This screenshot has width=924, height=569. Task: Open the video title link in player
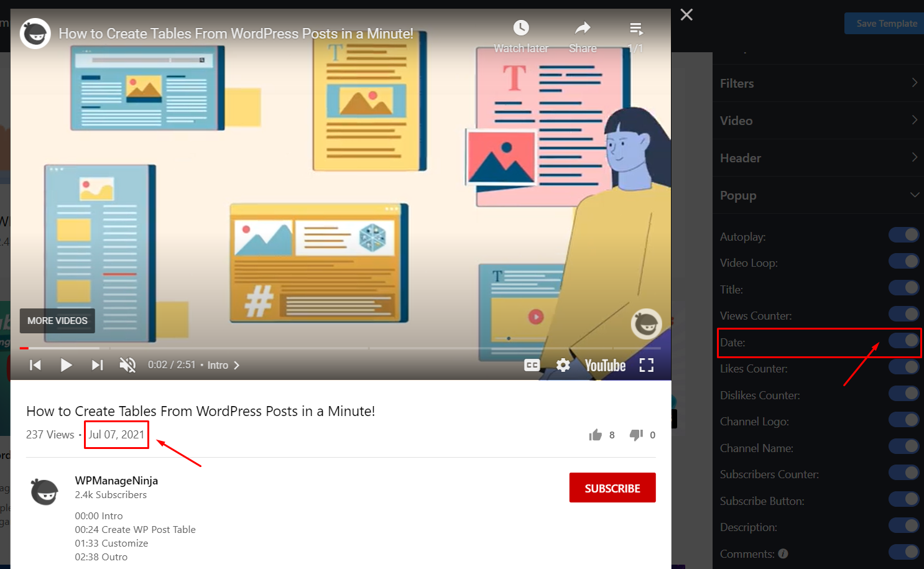click(236, 34)
